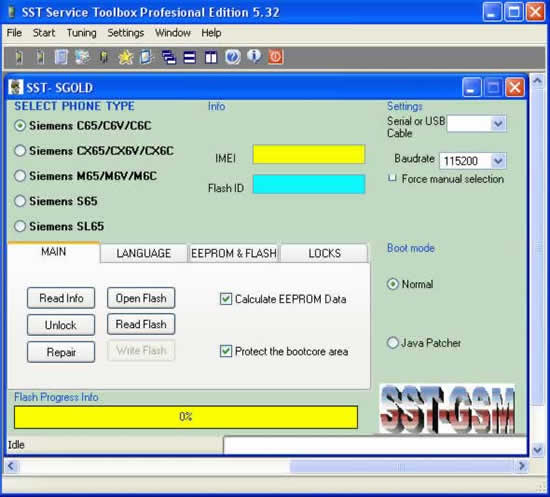Click the Read Info button
The width and height of the screenshot is (550, 497).
coord(61,298)
